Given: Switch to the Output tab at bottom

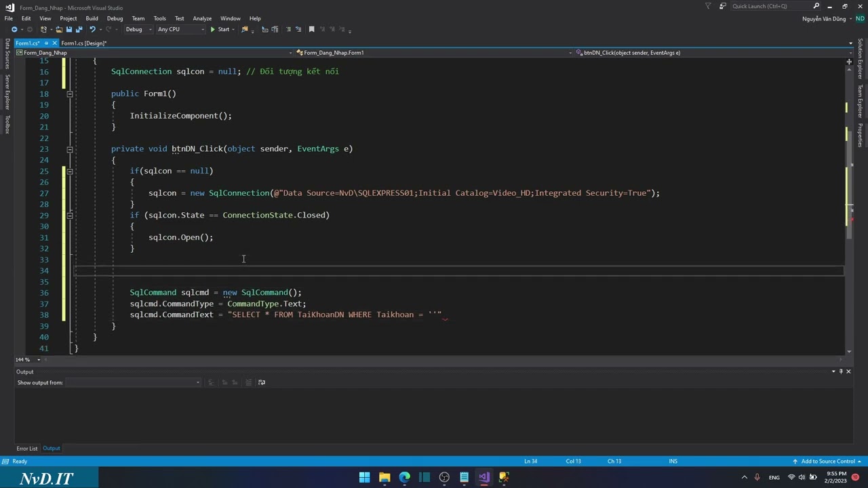Looking at the screenshot, I should tap(52, 449).
